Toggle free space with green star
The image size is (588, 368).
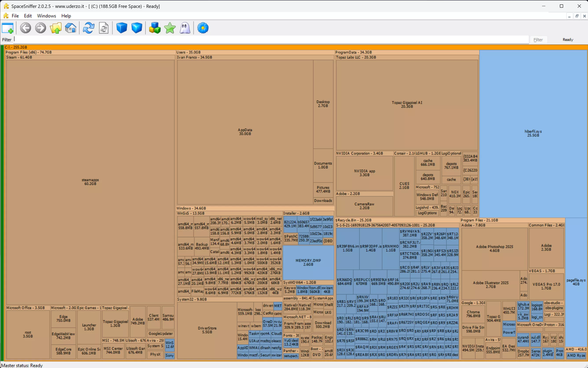click(x=170, y=28)
